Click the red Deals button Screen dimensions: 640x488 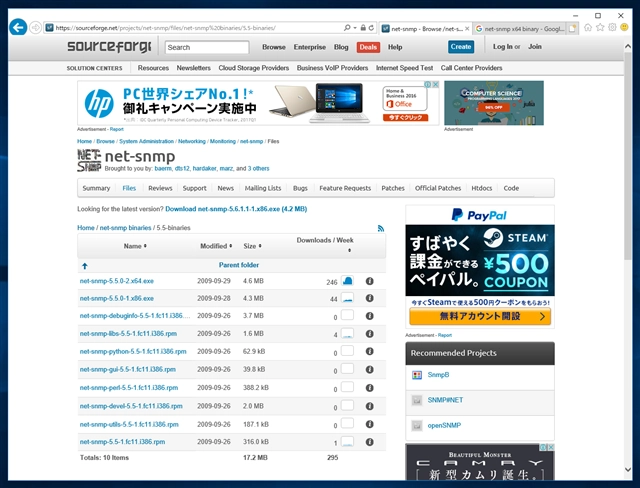pos(368,47)
